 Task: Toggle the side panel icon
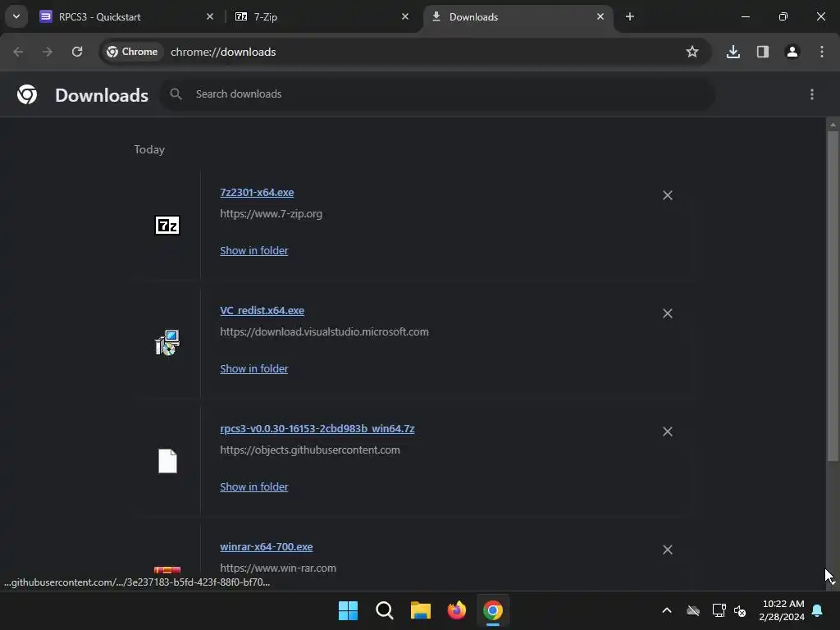pos(763,52)
